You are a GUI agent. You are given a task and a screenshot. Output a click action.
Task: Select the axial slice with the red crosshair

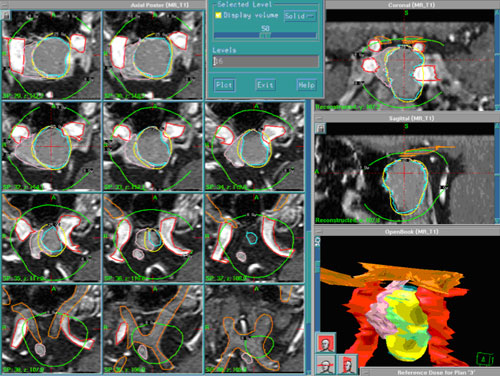point(51,147)
